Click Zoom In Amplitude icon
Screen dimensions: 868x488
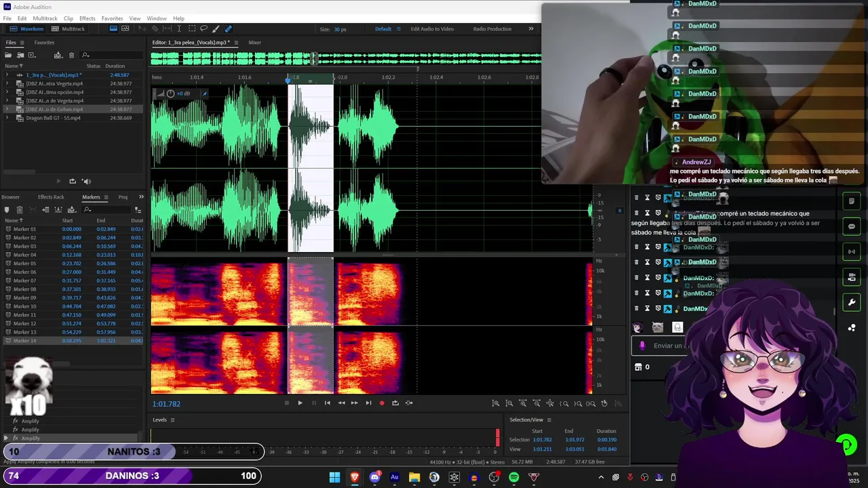point(496,403)
